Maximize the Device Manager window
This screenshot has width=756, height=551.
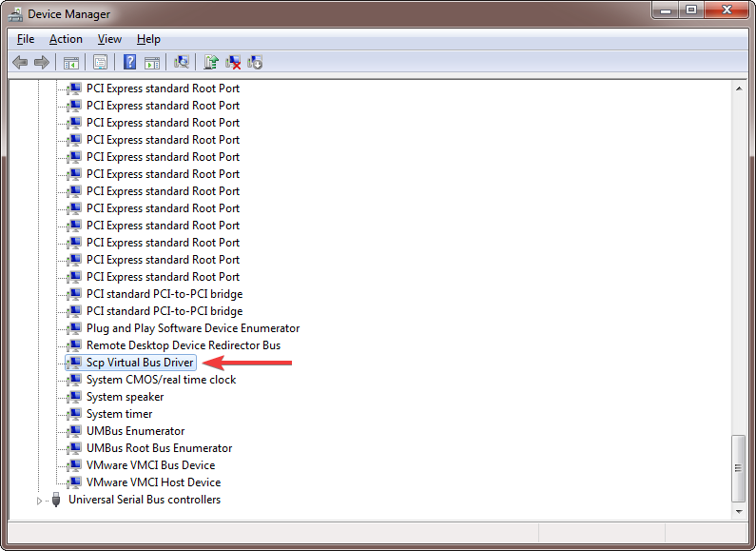(x=691, y=10)
